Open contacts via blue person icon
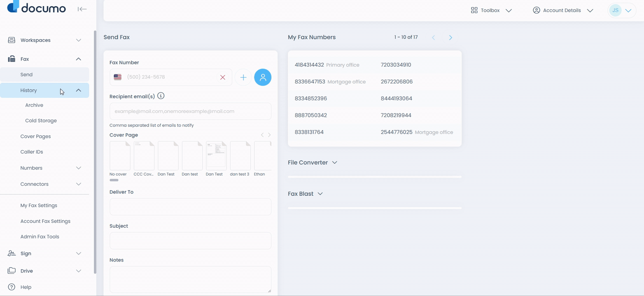The height and width of the screenshot is (296, 644). (x=263, y=77)
